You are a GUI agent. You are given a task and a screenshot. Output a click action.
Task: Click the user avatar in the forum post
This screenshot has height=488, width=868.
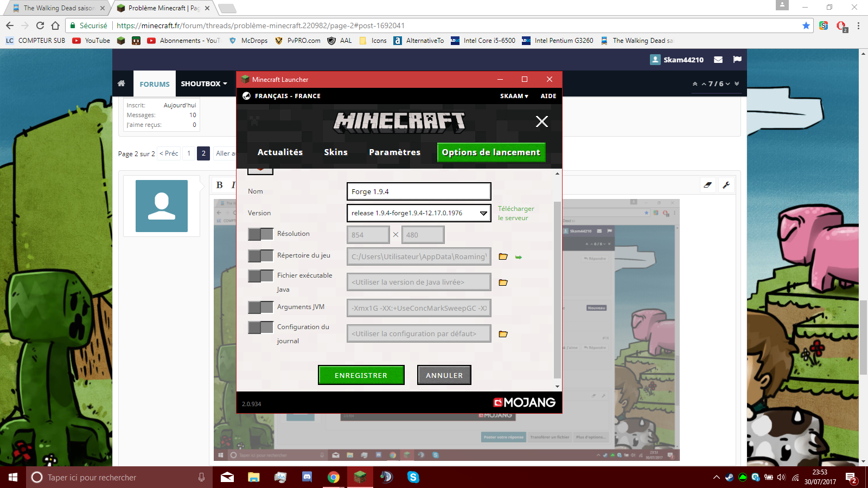162,206
